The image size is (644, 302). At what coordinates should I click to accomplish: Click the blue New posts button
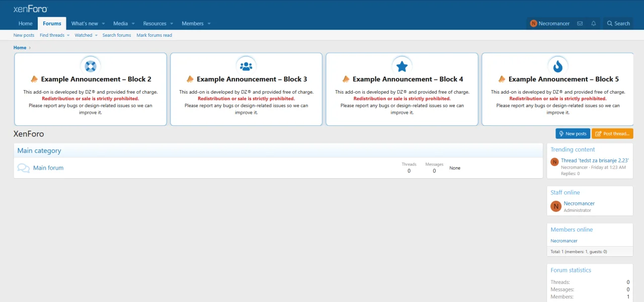coord(573,134)
